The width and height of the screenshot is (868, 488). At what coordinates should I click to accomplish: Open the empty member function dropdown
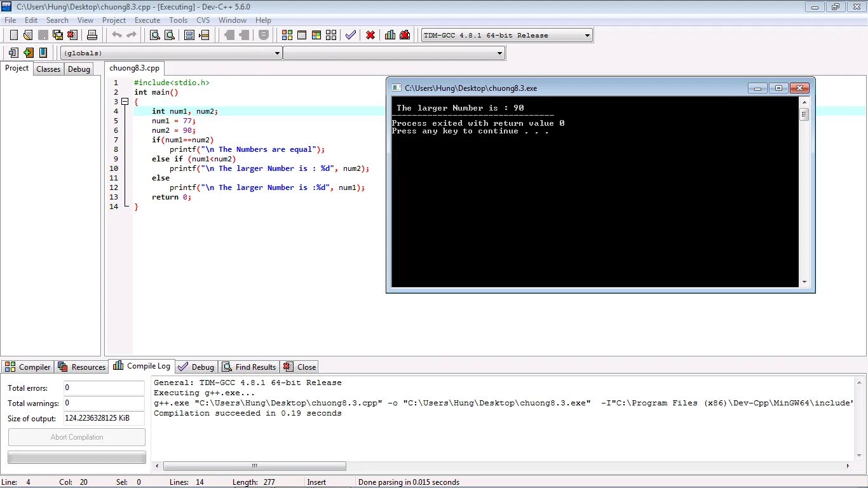(x=394, y=53)
